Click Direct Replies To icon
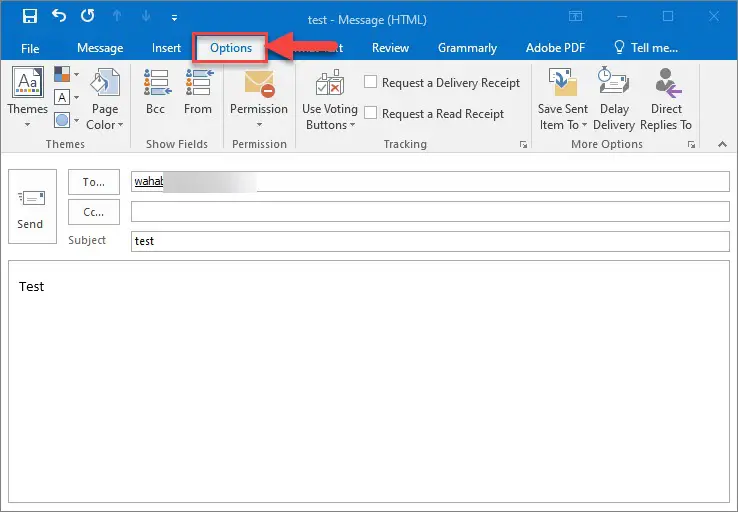The image size is (738, 512). click(666, 99)
